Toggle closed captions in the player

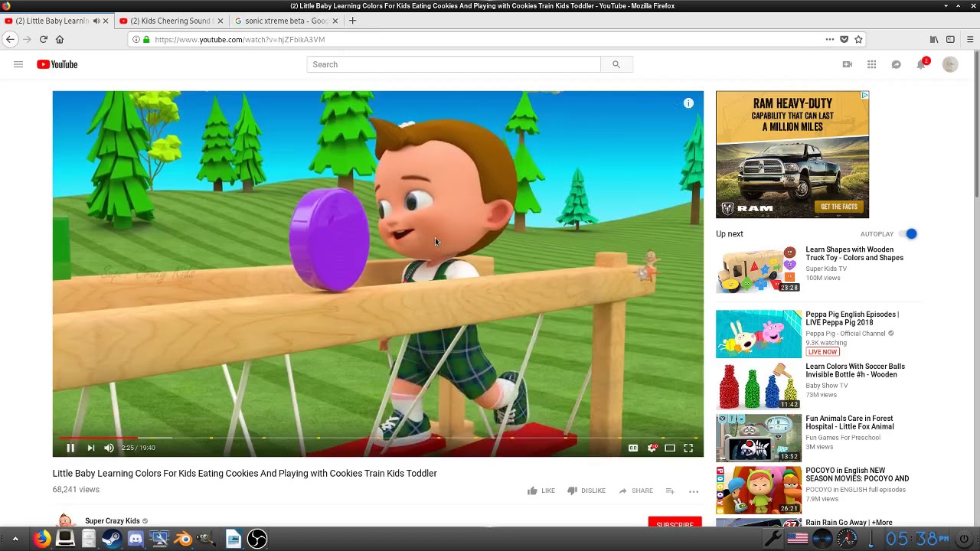click(x=633, y=448)
